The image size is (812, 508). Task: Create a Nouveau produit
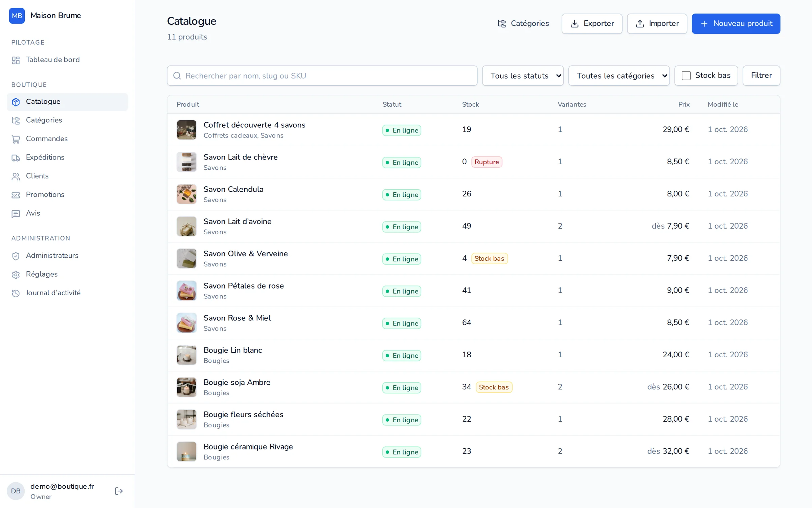coord(736,24)
